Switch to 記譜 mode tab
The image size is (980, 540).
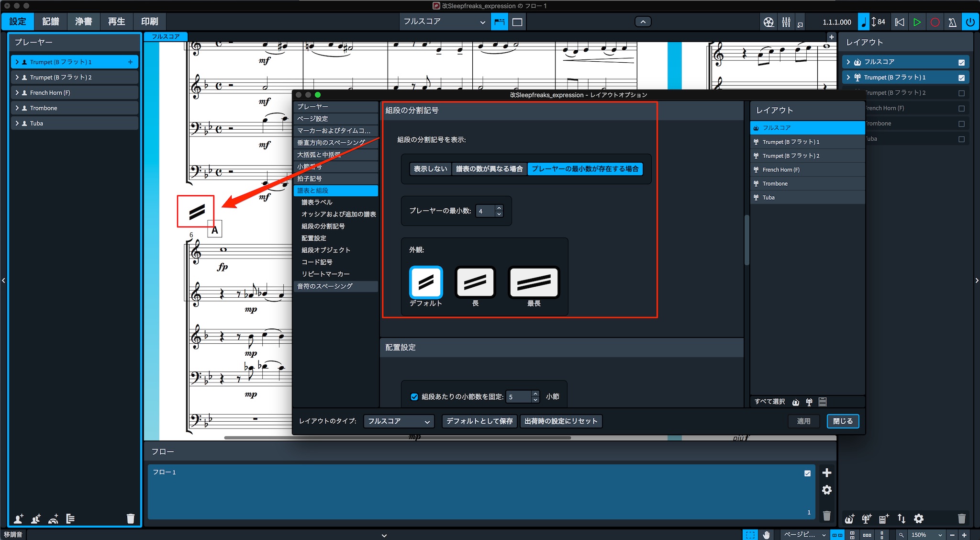(51, 22)
